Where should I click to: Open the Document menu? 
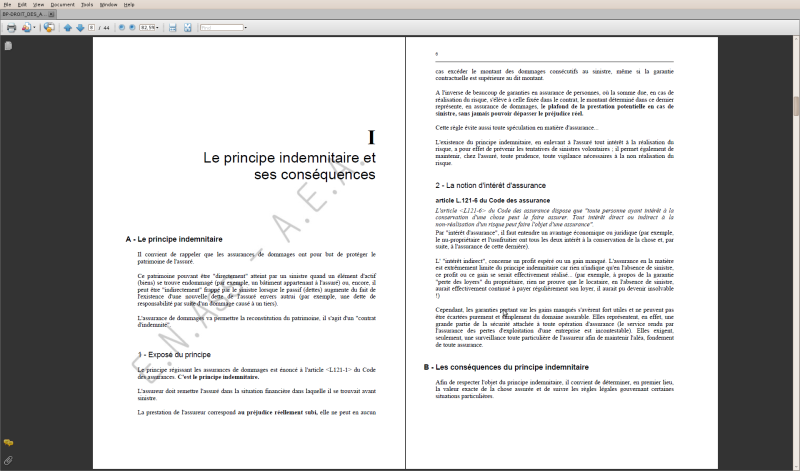(x=62, y=5)
